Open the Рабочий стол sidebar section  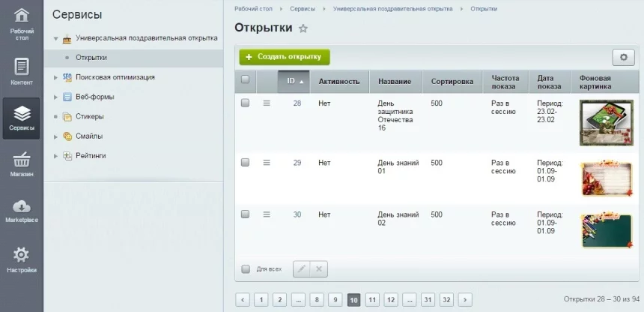[22, 24]
